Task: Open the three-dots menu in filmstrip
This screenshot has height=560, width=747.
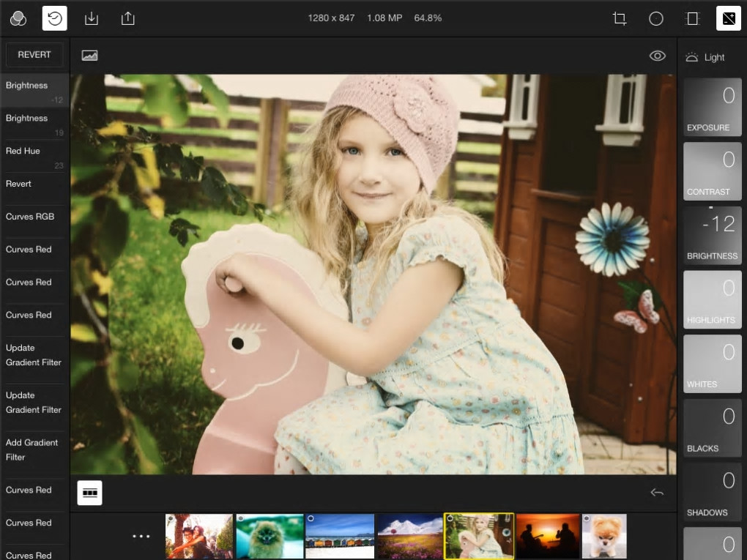Action: coord(141,536)
